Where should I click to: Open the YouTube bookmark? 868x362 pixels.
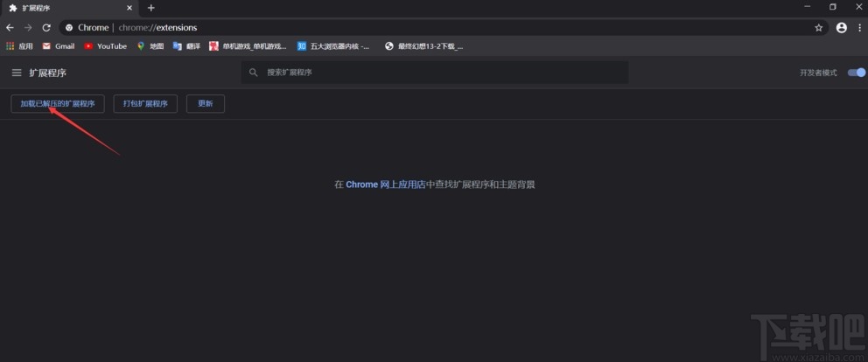click(x=106, y=46)
